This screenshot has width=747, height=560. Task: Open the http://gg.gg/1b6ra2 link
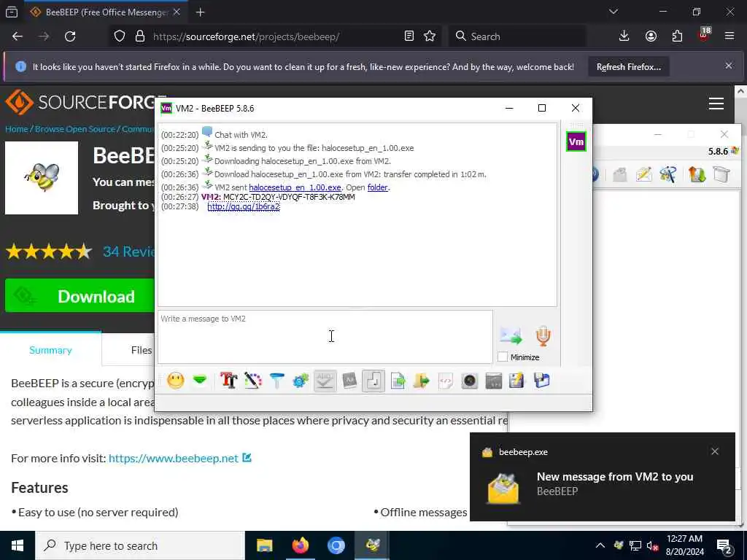pos(244,206)
